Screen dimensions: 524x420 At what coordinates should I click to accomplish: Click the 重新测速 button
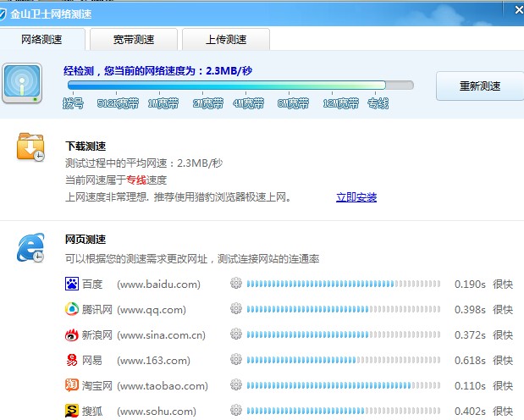480,86
